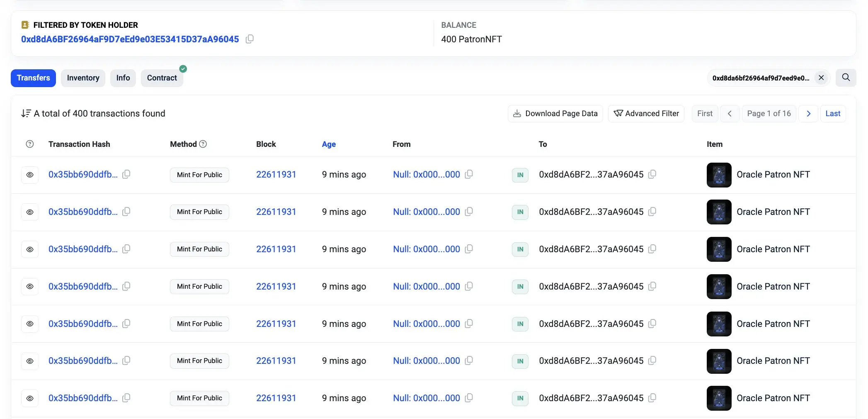This screenshot has height=419, width=868.
Task: Clear the address search filter with the X
Action: 822,78
